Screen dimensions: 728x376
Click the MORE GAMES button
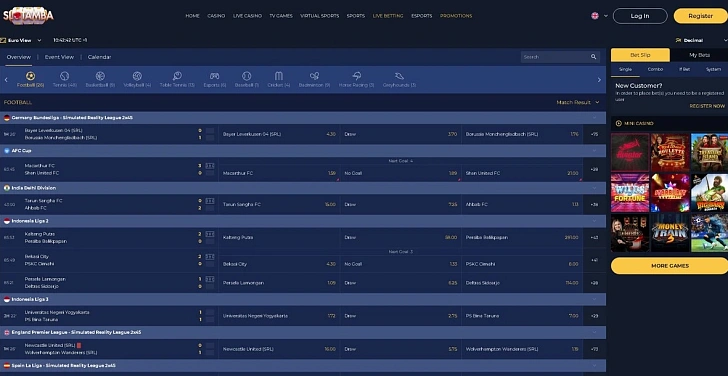coord(670,266)
